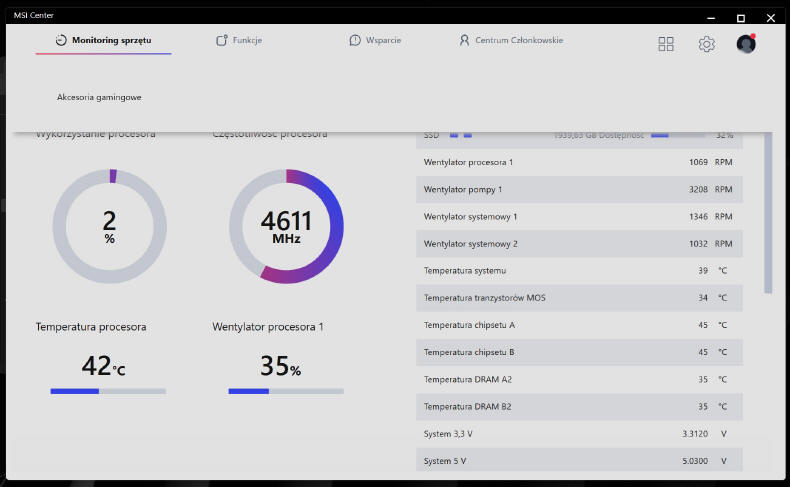Click the Wsparcie support icon
Viewport: 790px width, 487px height.
355,41
